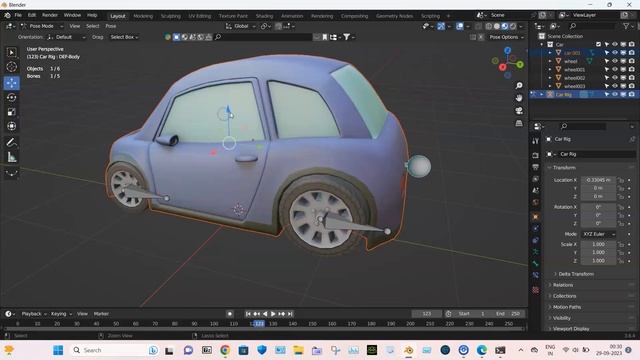640x360 pixels.
Task: Toggle the auto keying record button
Action: 230,314
